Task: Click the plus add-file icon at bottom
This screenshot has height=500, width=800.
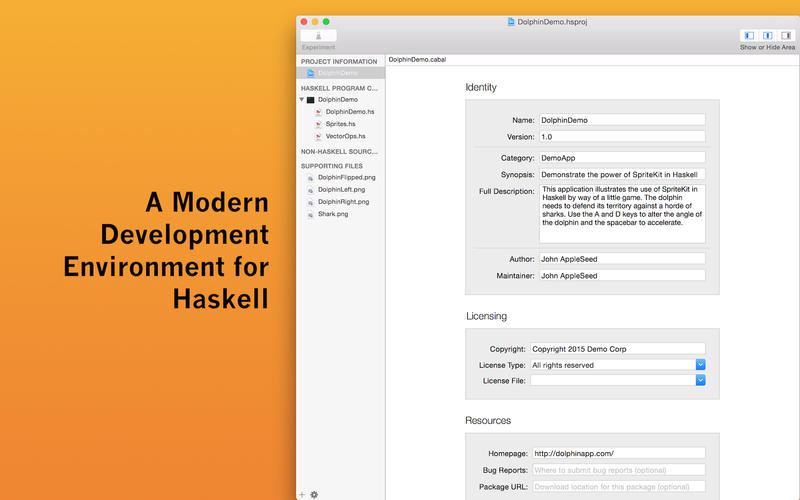Action: click(302, 494)
